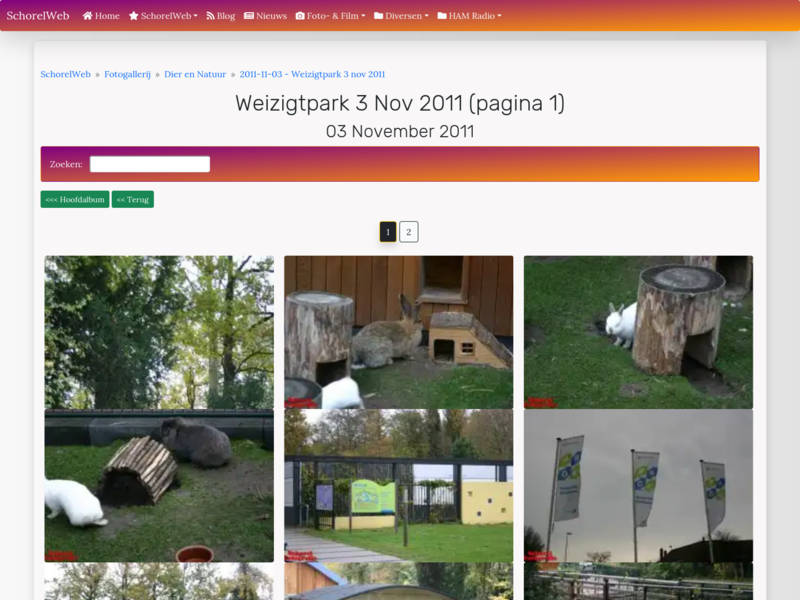
Task: Click the Zoeken label
Action: coord(66,164)
